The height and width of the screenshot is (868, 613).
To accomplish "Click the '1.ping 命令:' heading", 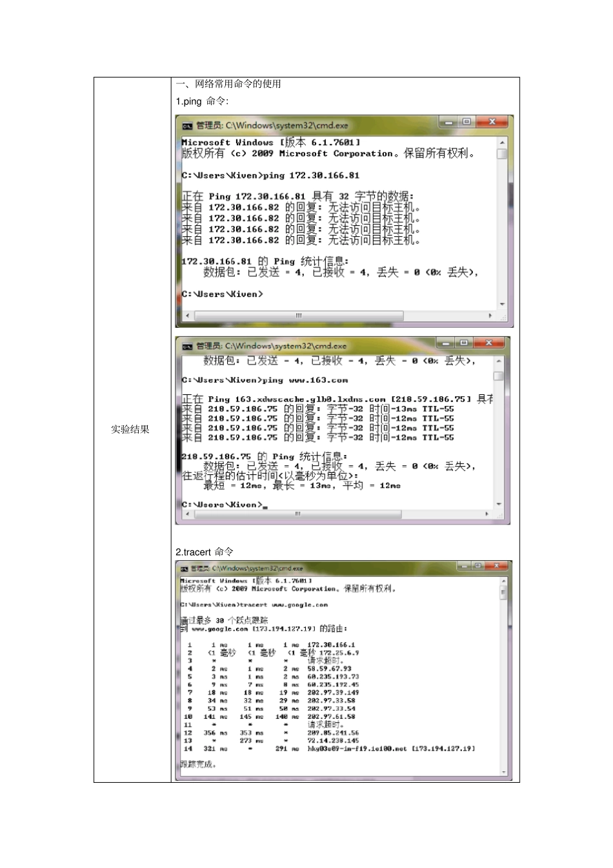I will click(202, 101).
